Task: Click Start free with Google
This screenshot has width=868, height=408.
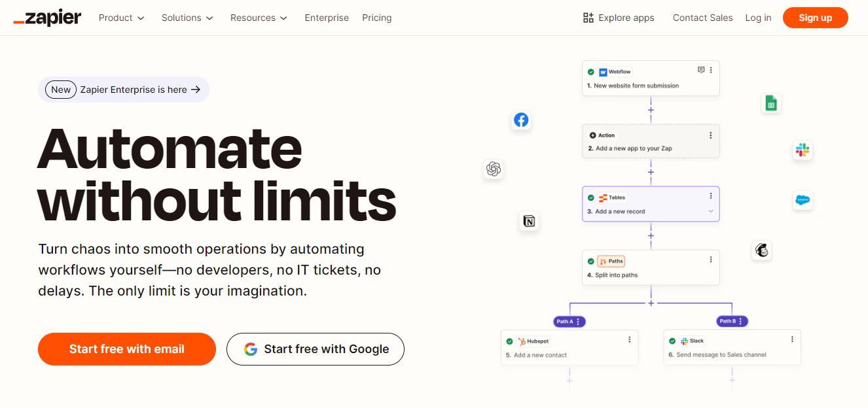Action: tap(316, 349)
